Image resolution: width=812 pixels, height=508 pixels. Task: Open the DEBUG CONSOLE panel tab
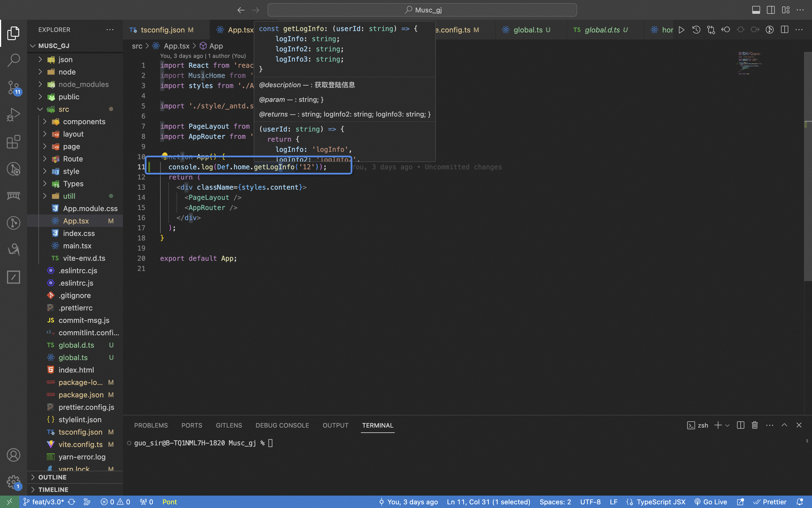point(282,425)
